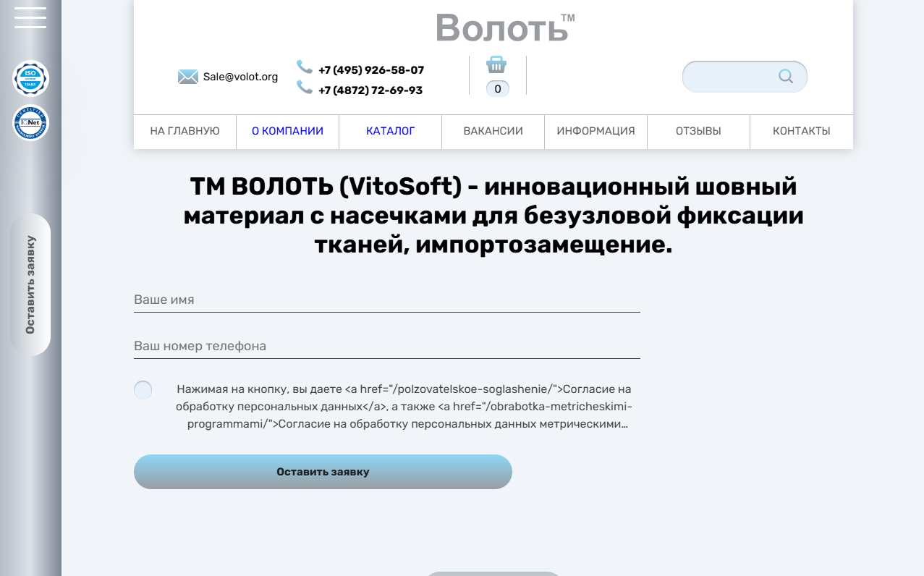
Task: Open the Sale@volot.org email link
Action: point(240,77)
